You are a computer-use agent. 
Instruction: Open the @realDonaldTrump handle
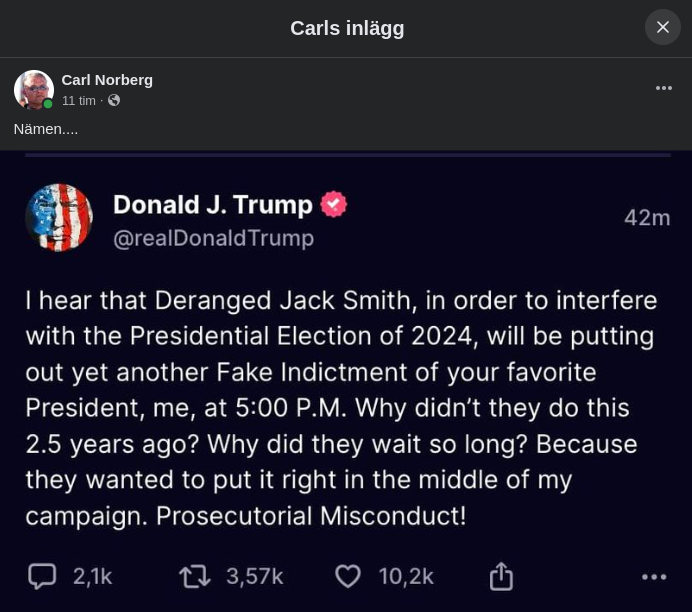pyautogui.click(x=213, y=238)
